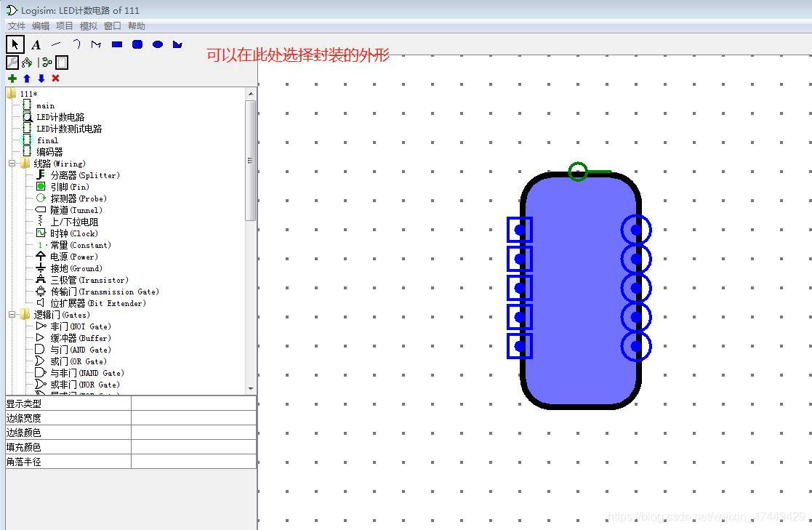Click the 填充颜色 property value field

(193, 447)
